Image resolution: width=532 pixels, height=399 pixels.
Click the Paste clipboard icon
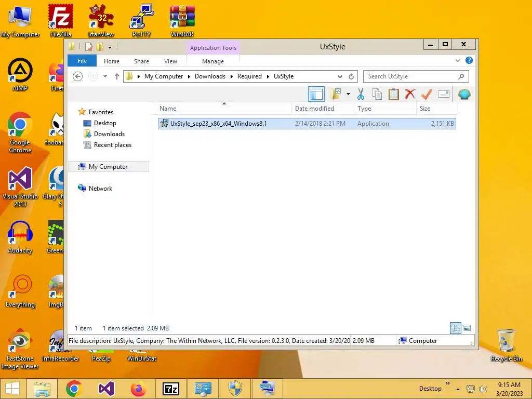click(394, 94)
